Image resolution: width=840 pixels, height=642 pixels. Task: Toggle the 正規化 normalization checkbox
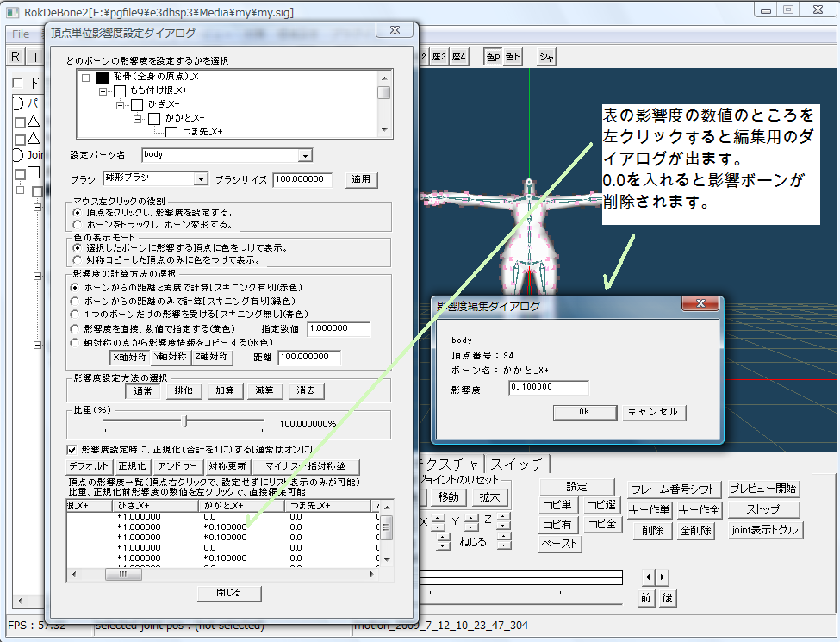tap(72, 449)
